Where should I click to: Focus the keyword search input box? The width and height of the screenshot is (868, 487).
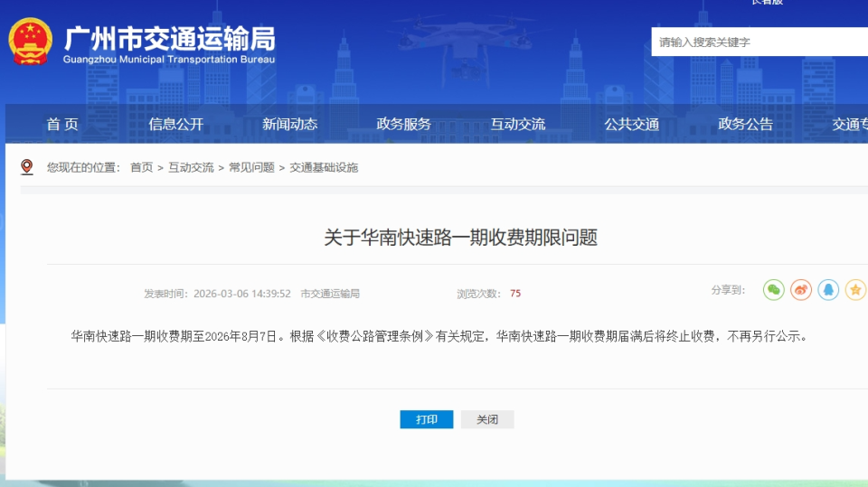point(758,42)
